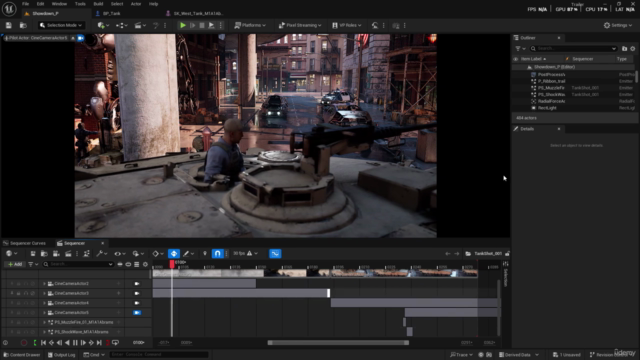Open Outliner filter options
This screenshot has width=640, height=360.
pyautogui.click(x=520, y=49)
